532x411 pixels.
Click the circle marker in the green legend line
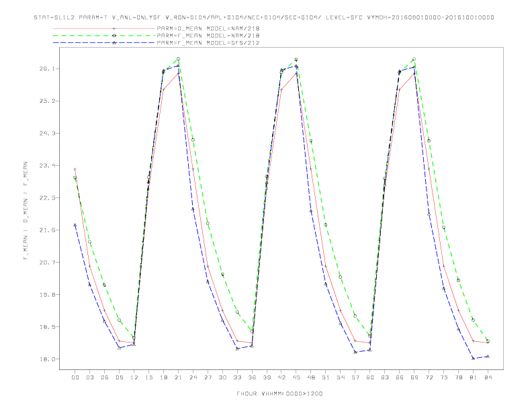(114, 36)
